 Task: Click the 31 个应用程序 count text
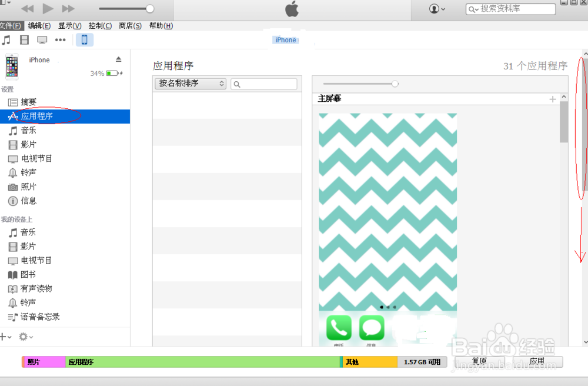(x=535, y=66)
